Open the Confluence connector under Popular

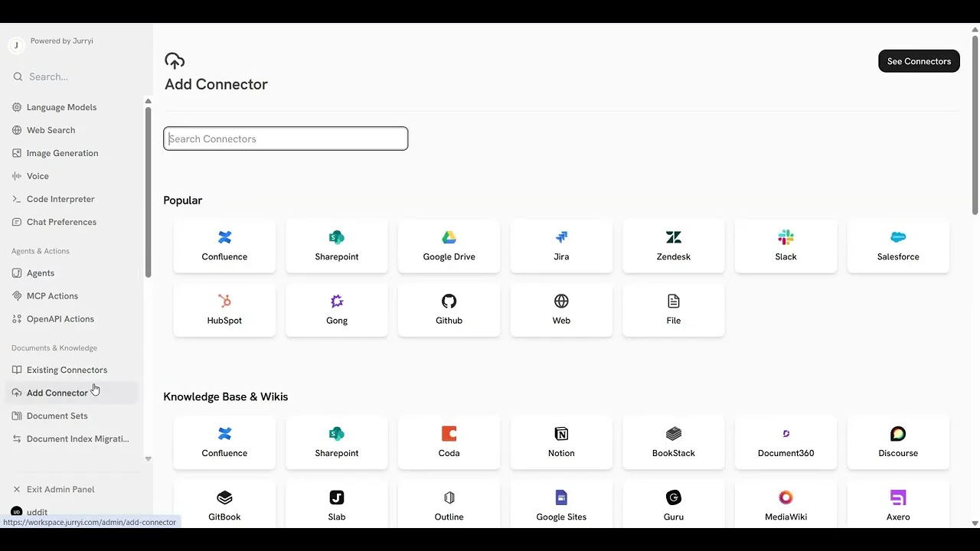pos(224,246)
